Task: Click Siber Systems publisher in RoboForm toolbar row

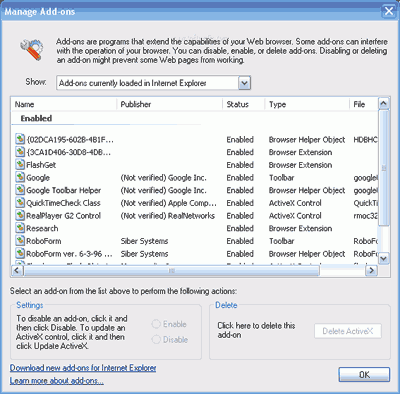Action: pos(144,241)
